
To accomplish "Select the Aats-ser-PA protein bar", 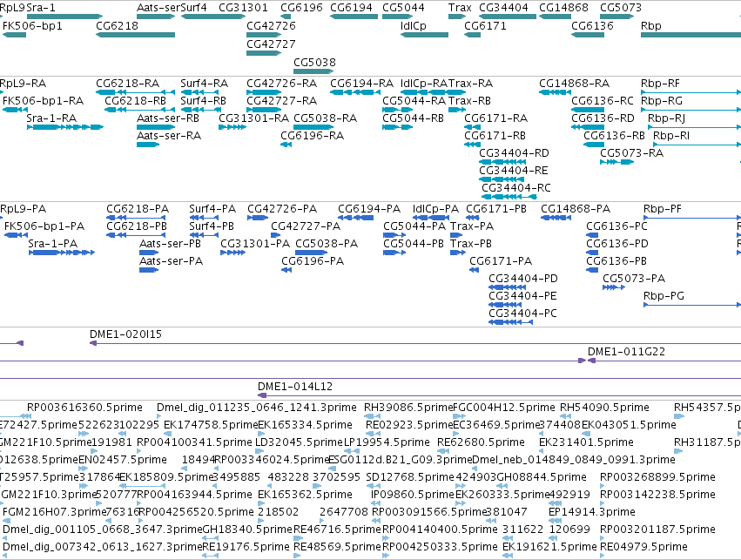I will coord(149,270).
